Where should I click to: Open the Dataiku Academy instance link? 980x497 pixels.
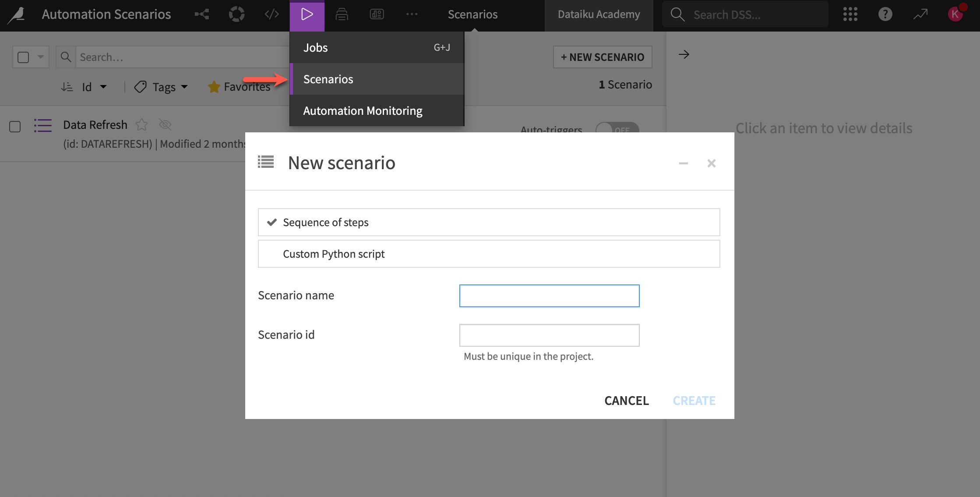tap(599, 14)
